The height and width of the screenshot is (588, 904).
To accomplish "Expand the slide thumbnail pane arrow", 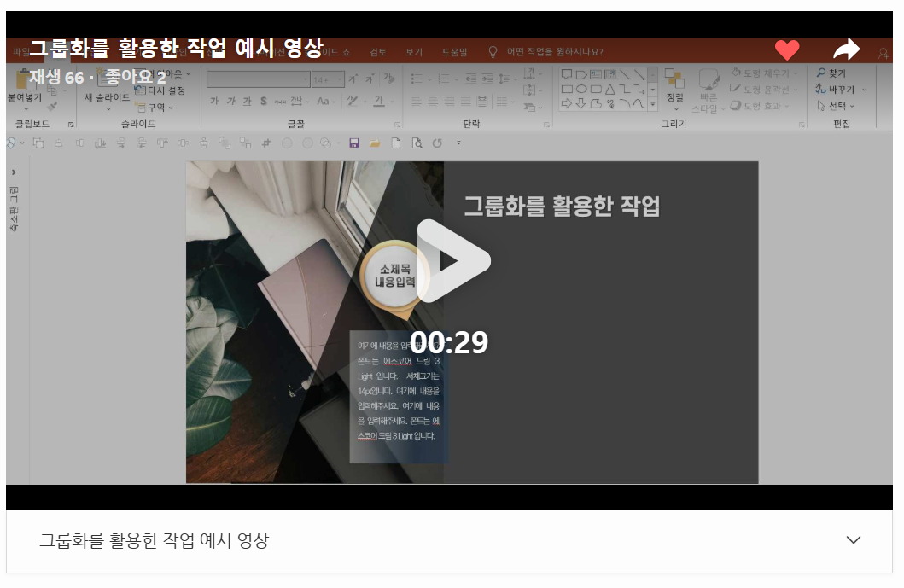I will tap(14, 172).
